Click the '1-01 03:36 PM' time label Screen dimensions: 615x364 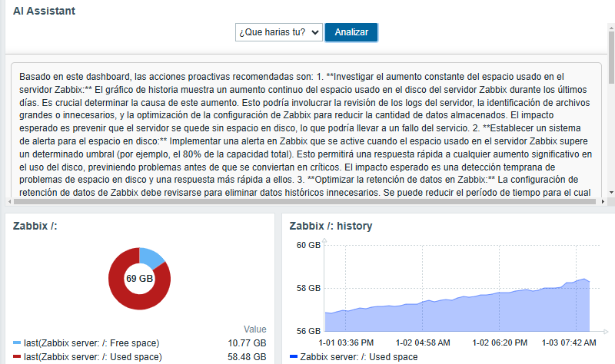(x=346, y=342)
